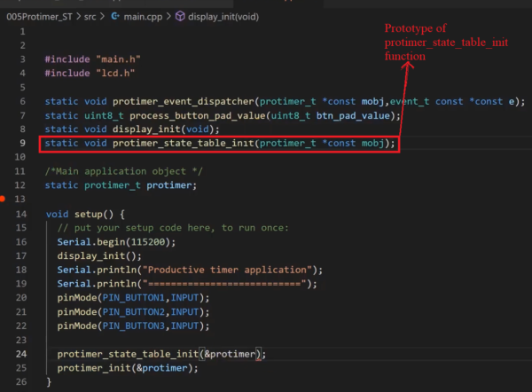
Task: Click line number 9 in the gutter
Action: pyautogui.click(x=22, y=143)
